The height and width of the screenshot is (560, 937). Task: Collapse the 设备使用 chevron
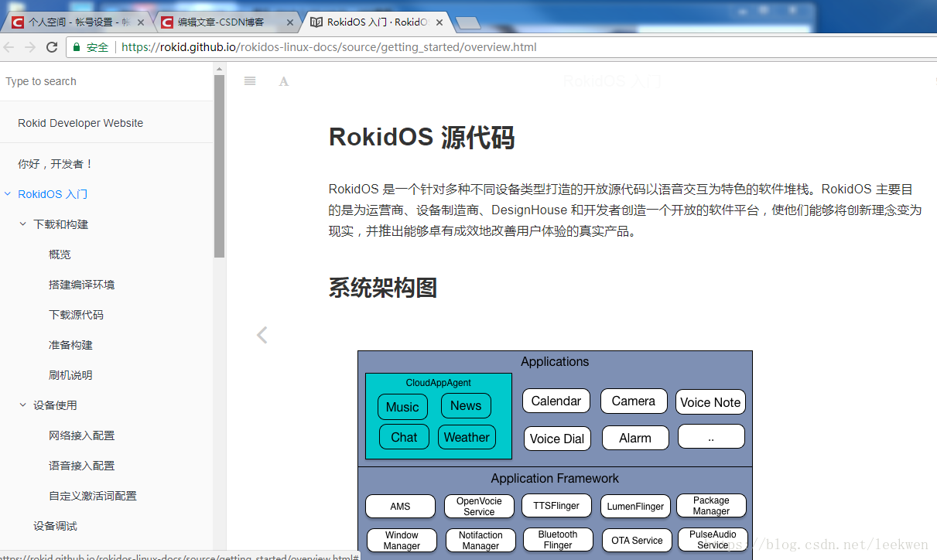23,405
